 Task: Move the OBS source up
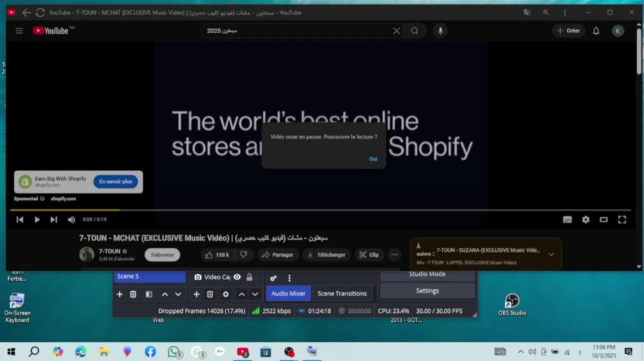tap(242, 294)
